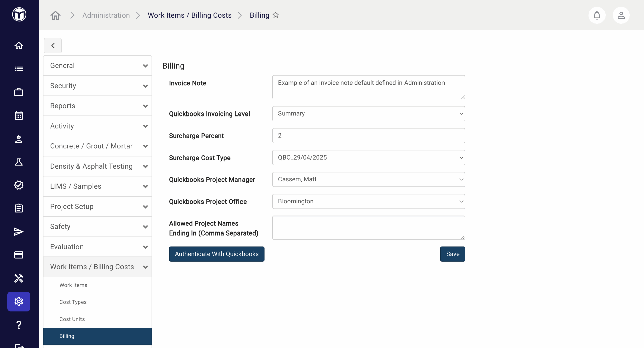
Task: Click Authenticate With Quickbooks button
Action: (217, 254)
